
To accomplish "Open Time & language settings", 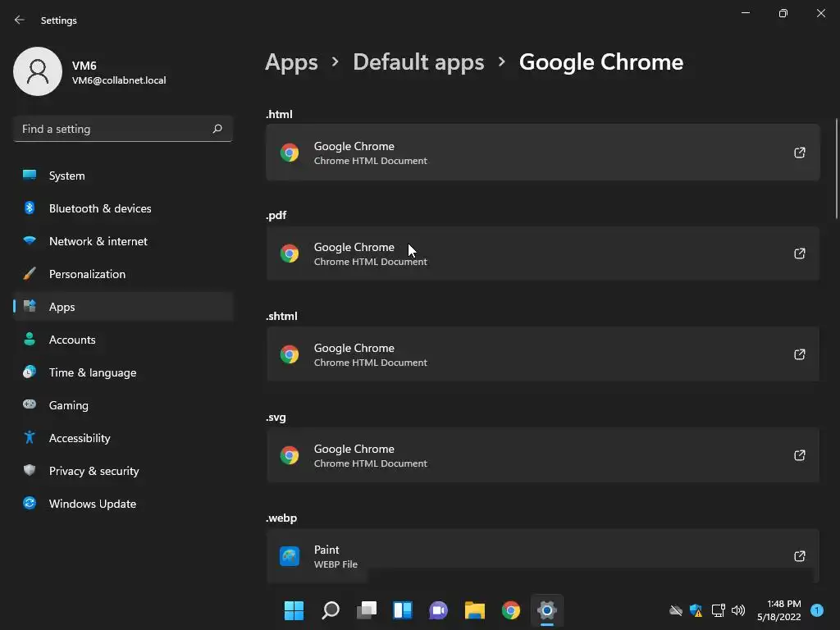I will tap(123, 372).
